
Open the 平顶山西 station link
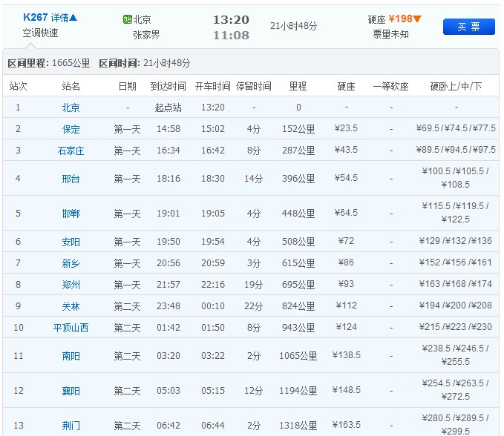[71, 328]
